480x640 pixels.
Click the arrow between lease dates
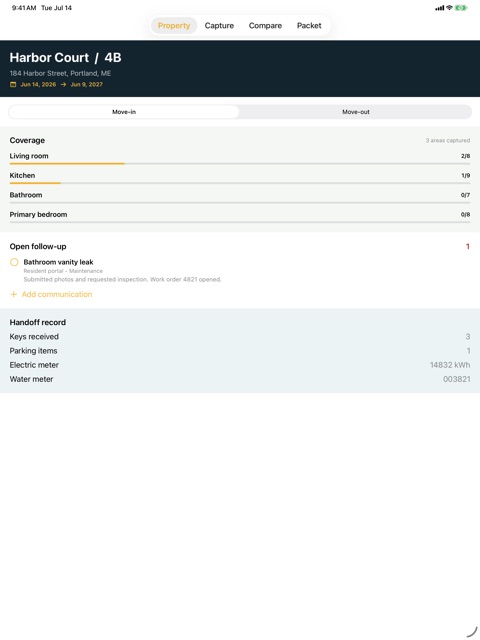tap(63, 84)
